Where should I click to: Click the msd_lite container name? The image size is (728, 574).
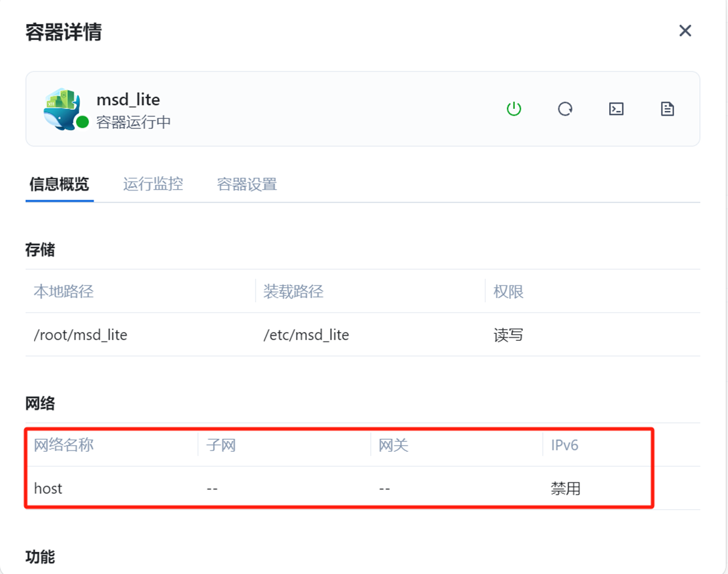pos(128,100)
